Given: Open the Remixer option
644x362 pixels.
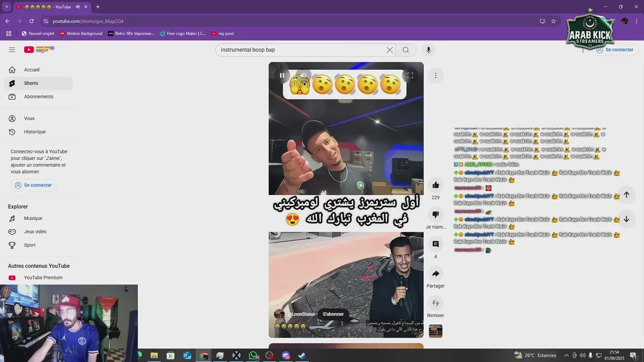Looking at the screenshot, I should pos(436,303).
